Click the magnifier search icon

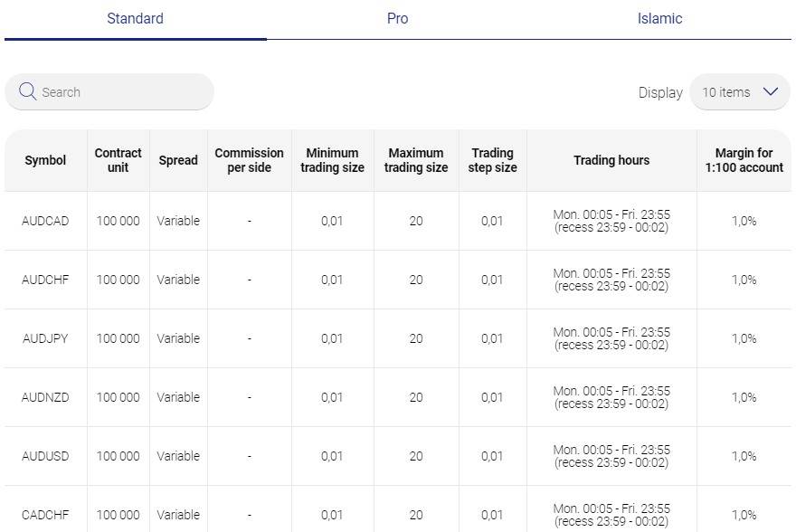click(x=27, y=92)
